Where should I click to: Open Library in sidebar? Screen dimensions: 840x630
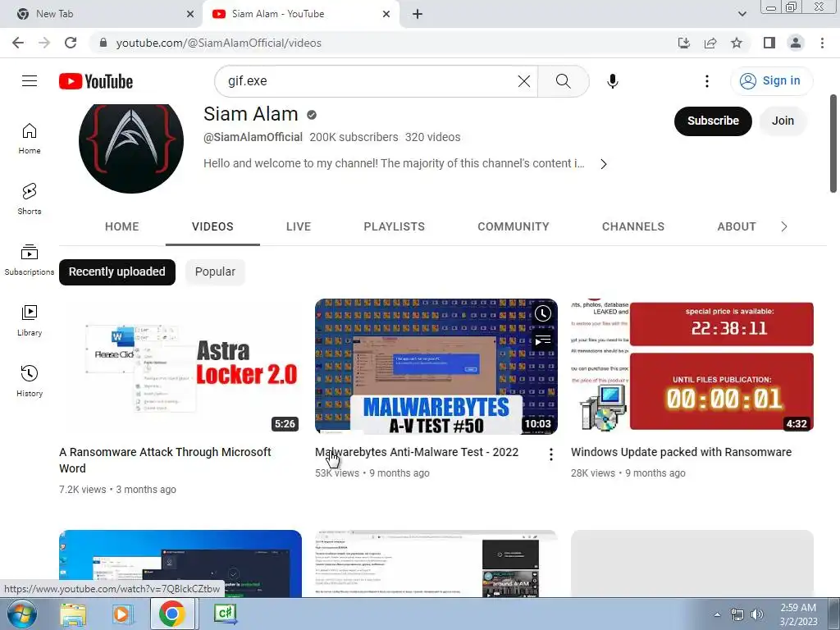30,321
